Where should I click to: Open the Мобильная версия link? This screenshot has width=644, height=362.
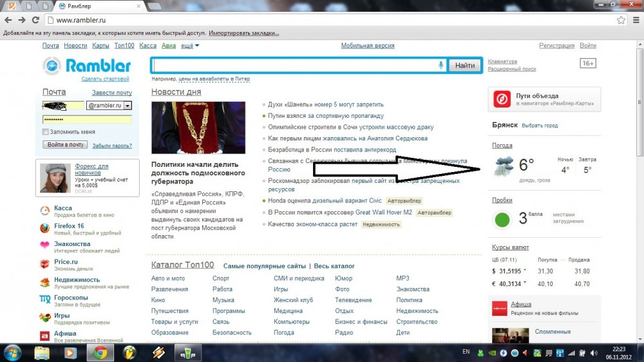point(368,46)
